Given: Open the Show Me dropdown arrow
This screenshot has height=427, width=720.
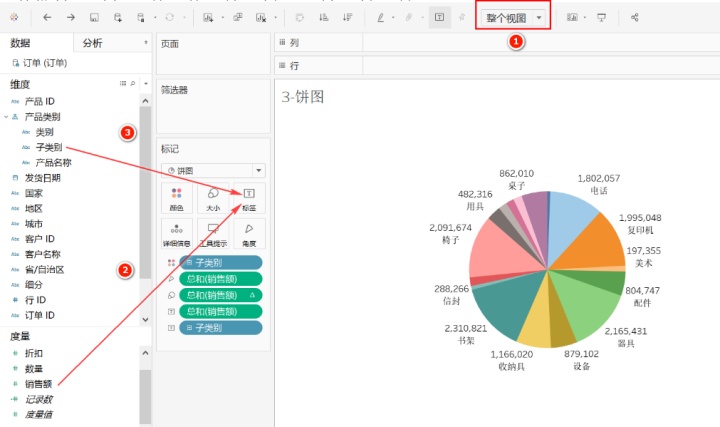Looking at the screenshot, I should (x=585, y=18).
